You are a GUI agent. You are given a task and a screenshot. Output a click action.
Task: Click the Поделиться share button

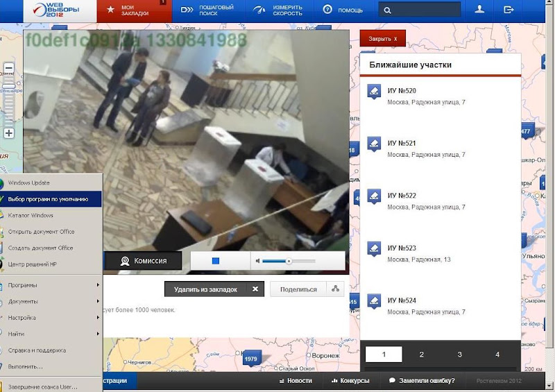coord(307,289)
